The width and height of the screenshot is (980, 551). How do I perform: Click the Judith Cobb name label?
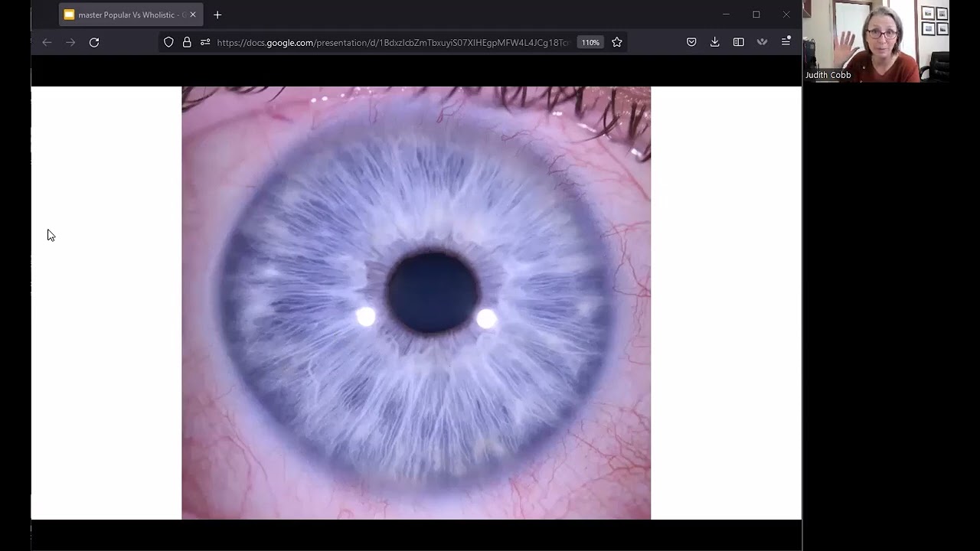coord(828,75)
